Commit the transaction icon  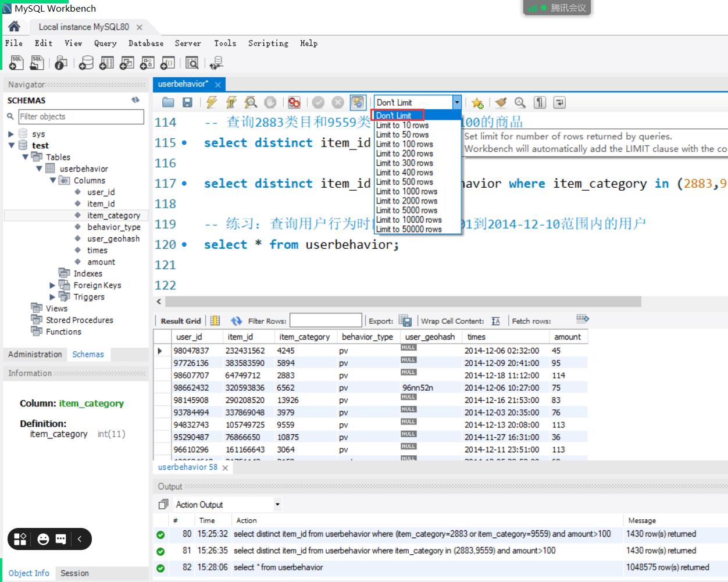[318, 102]
